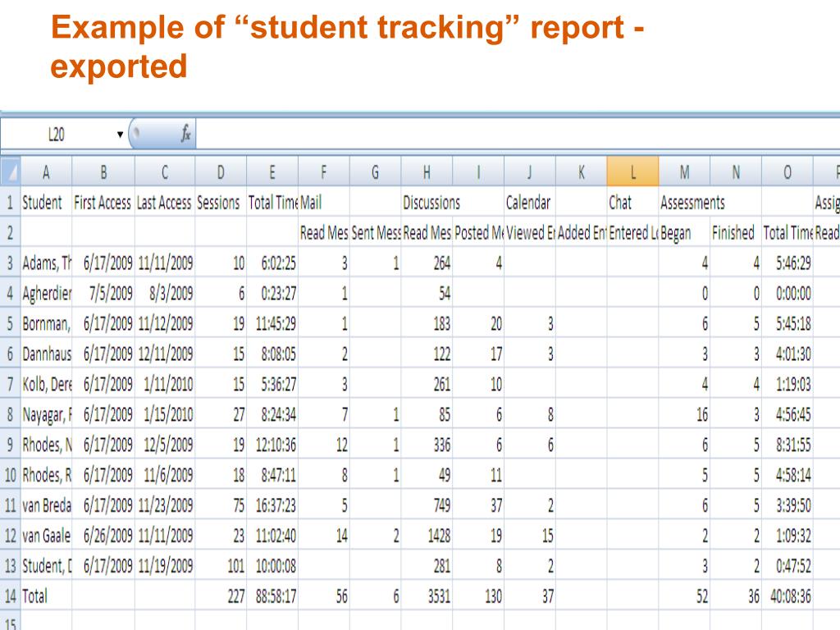840x630 pixels.
Task: Select column F header
Action: 323,172
